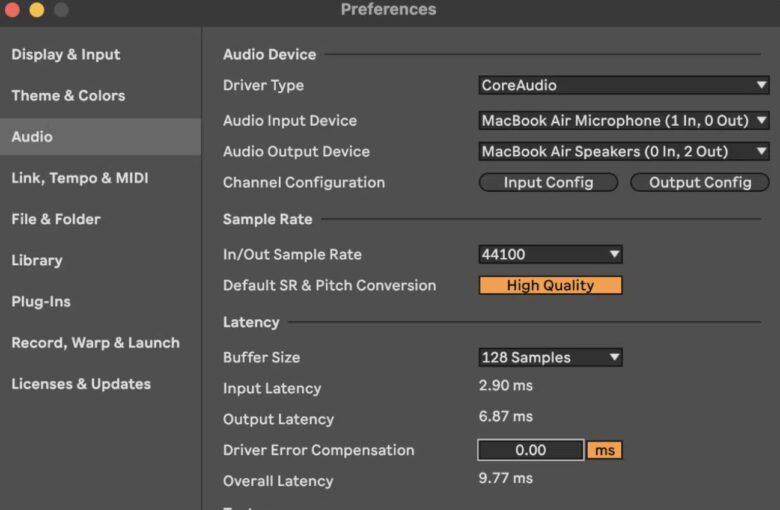Switch to the Plug-Ins tab
Viewport: 780px width, 510px height.
[41, 301]
